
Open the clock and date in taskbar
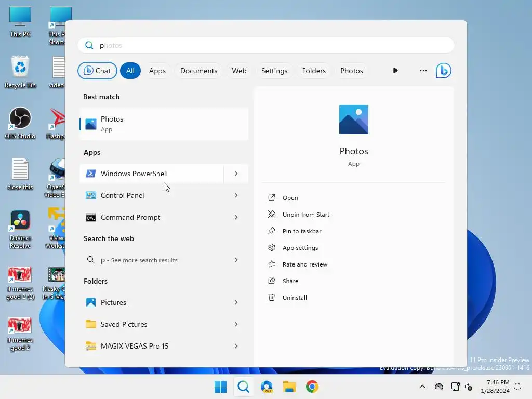coord(495,387)
